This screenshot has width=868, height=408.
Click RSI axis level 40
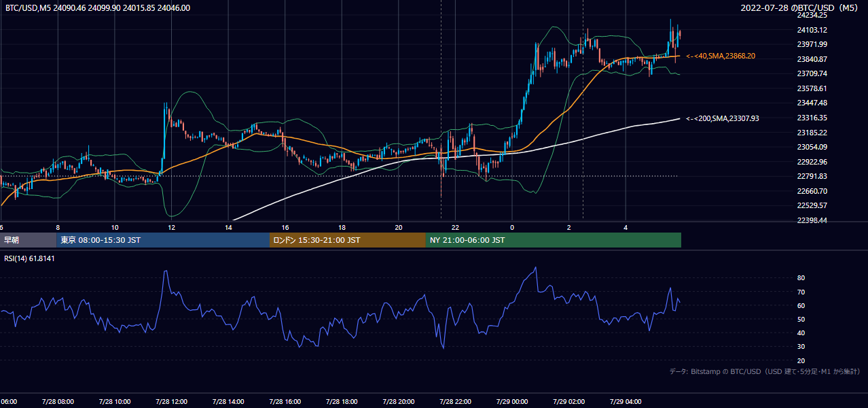[x=801, y=333]
